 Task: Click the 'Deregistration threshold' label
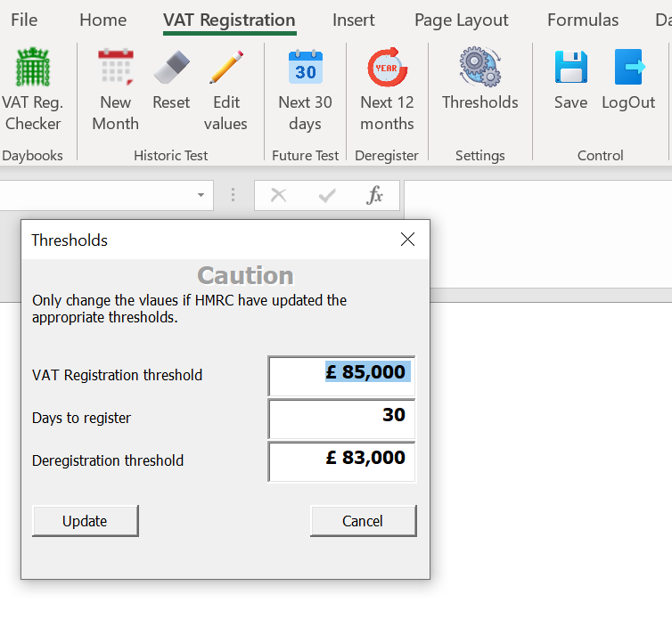pos(108,461)
